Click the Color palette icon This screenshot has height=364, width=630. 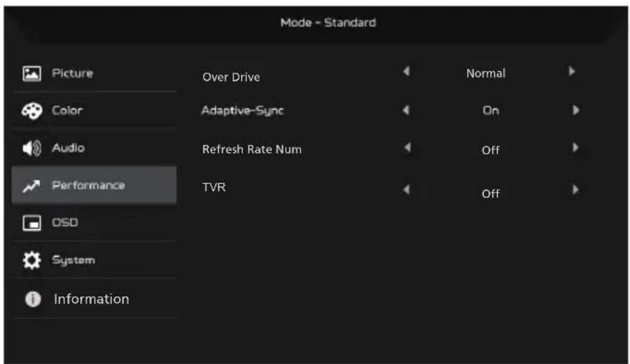[32, 111]
